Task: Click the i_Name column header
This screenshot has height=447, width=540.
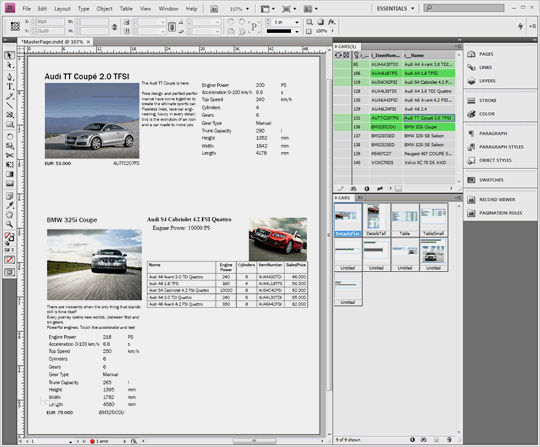Action: point(429,55)
